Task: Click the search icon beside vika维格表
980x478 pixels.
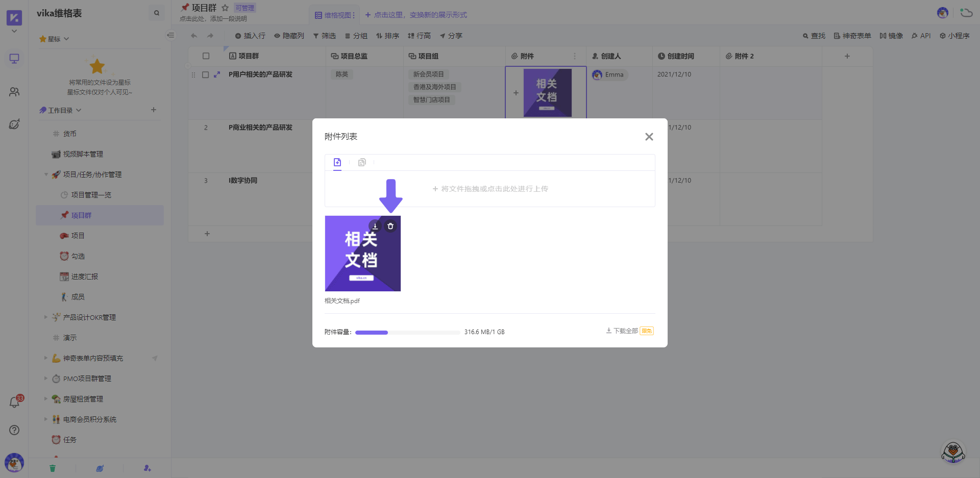Action: 157,13
